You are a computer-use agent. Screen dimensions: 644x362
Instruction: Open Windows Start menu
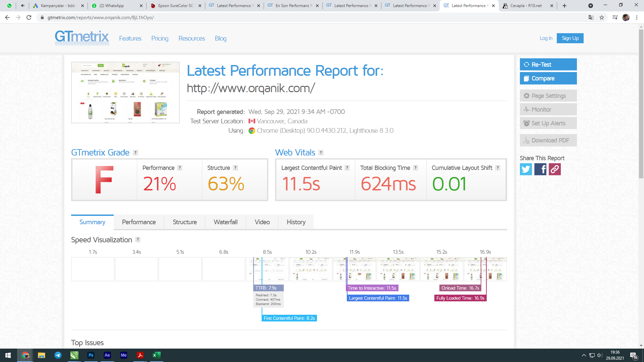pos(8,355)
